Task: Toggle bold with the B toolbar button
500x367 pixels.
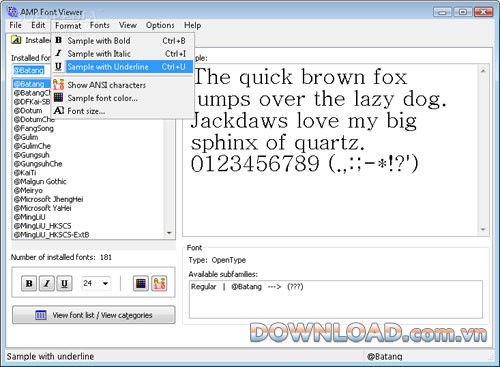Action: point(29,284)
